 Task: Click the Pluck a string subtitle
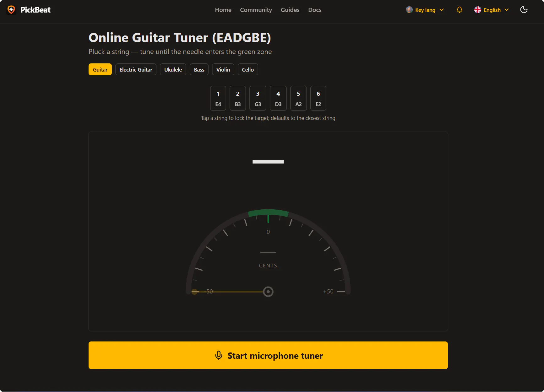pos(180,52)
